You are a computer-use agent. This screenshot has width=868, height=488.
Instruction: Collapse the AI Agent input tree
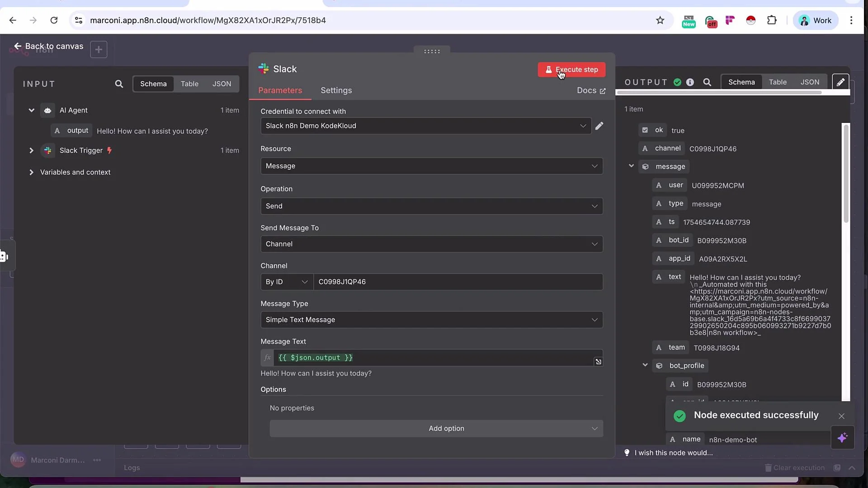pyautogui.click(x=31, y=110)
